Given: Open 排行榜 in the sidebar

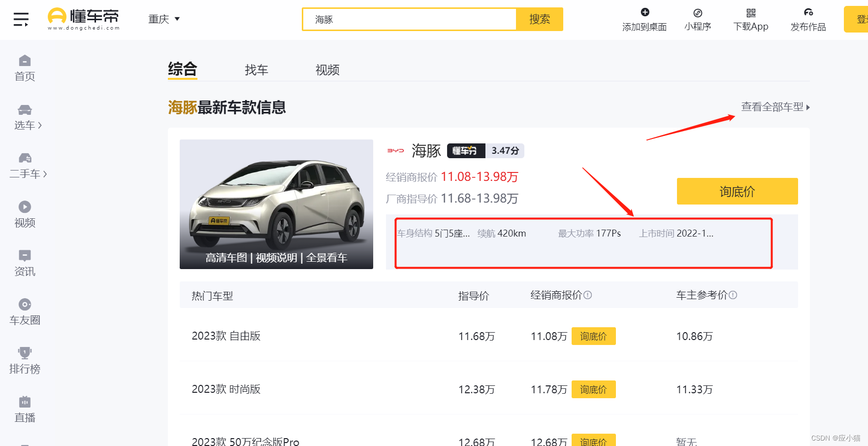Looking at the screenshot, I should pos(25,361).
